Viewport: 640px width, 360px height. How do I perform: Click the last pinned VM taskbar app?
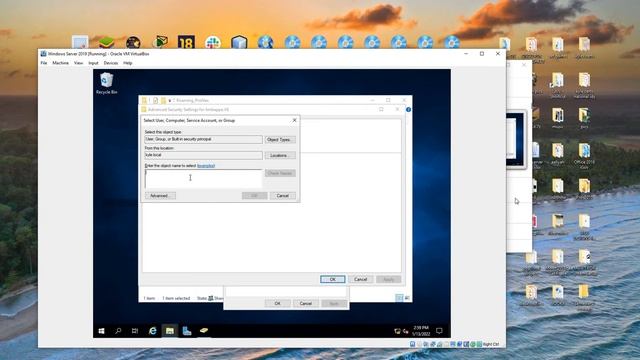[204, 331]
